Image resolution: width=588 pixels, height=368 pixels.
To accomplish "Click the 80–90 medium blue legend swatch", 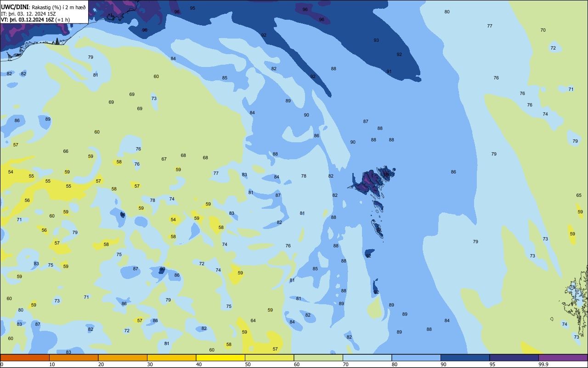I will 416,357.
